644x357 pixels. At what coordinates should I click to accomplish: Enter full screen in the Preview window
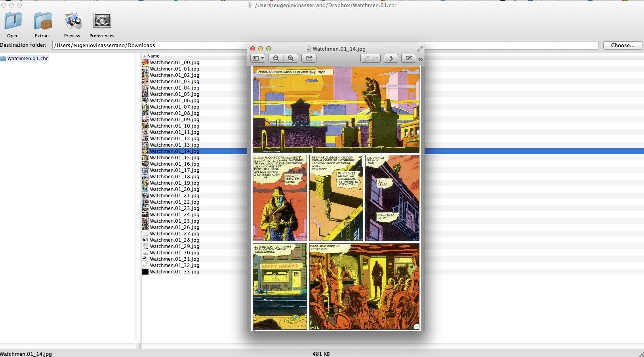(x=420, y=49)
